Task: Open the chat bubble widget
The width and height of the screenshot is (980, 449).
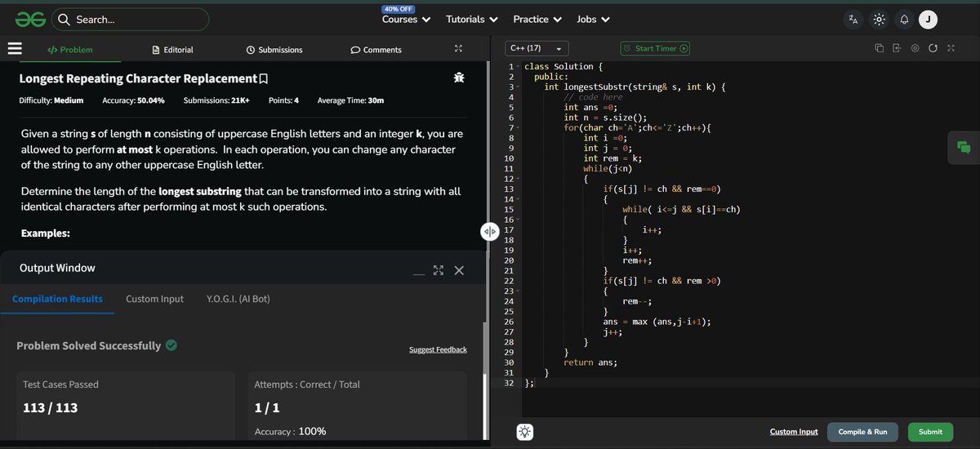Action: pos(964,147)
